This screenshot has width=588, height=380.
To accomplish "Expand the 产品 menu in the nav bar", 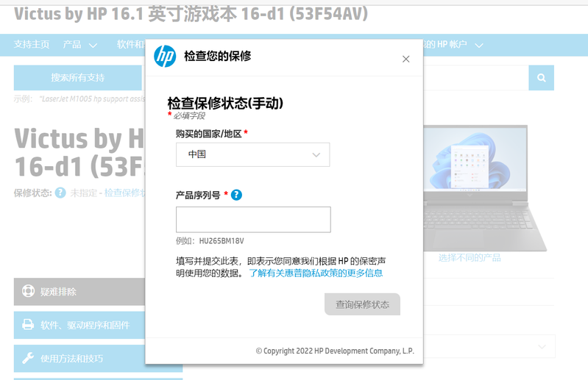I will [80, 45].
